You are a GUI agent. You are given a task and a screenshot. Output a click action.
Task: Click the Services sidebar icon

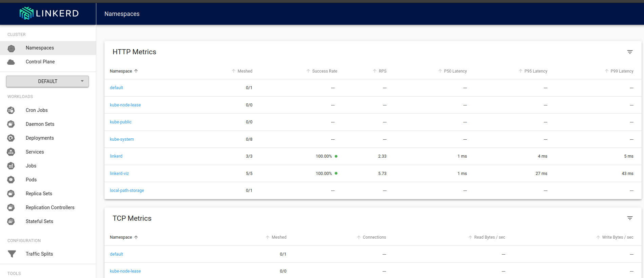click(x=11, y=152)
